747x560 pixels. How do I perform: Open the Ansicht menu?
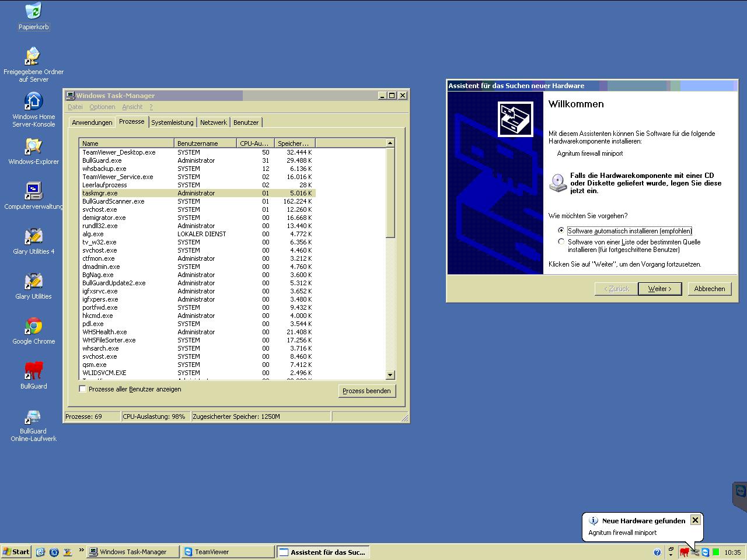click(x=132, y=107)
